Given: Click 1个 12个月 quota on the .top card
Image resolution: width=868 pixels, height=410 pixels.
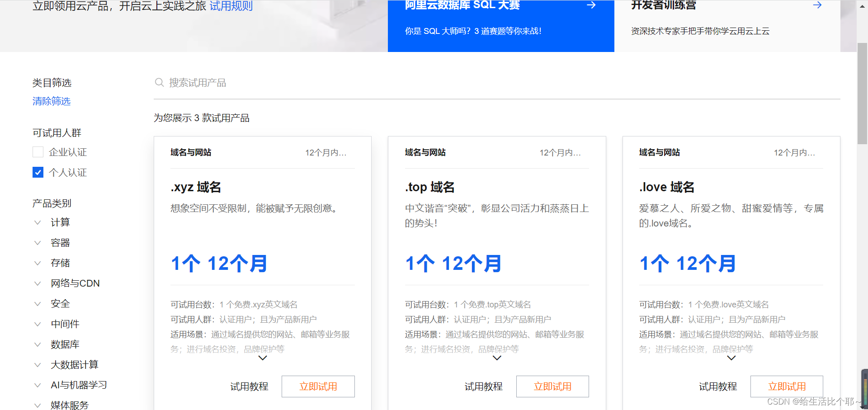Looking at the screenshot, I should [453, 264].
